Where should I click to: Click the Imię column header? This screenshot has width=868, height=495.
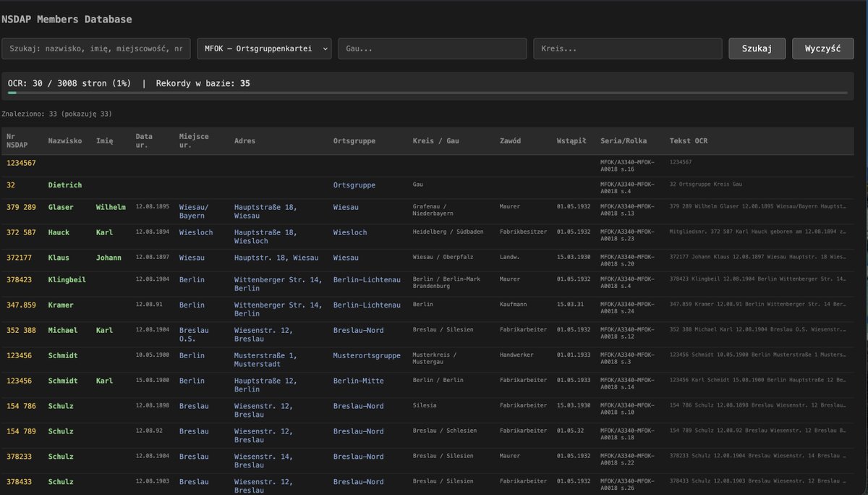pos(105,141)
